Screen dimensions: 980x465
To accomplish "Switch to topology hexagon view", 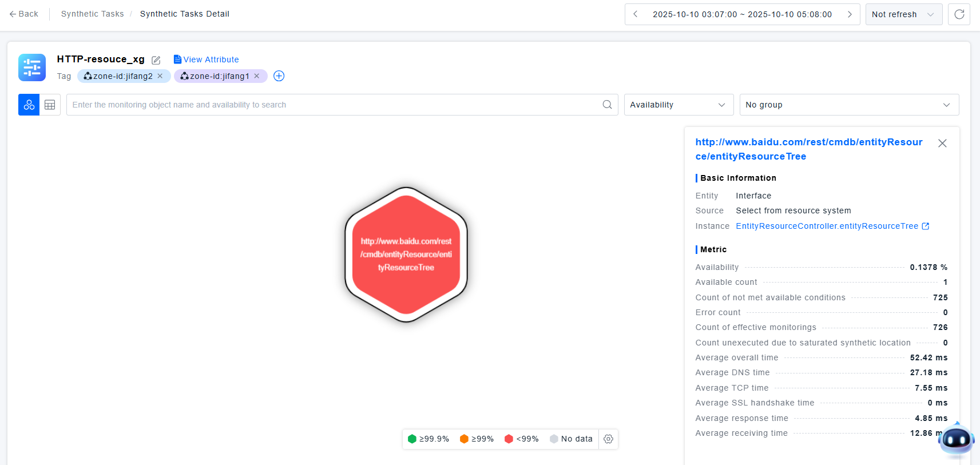I will coord(29,105).
